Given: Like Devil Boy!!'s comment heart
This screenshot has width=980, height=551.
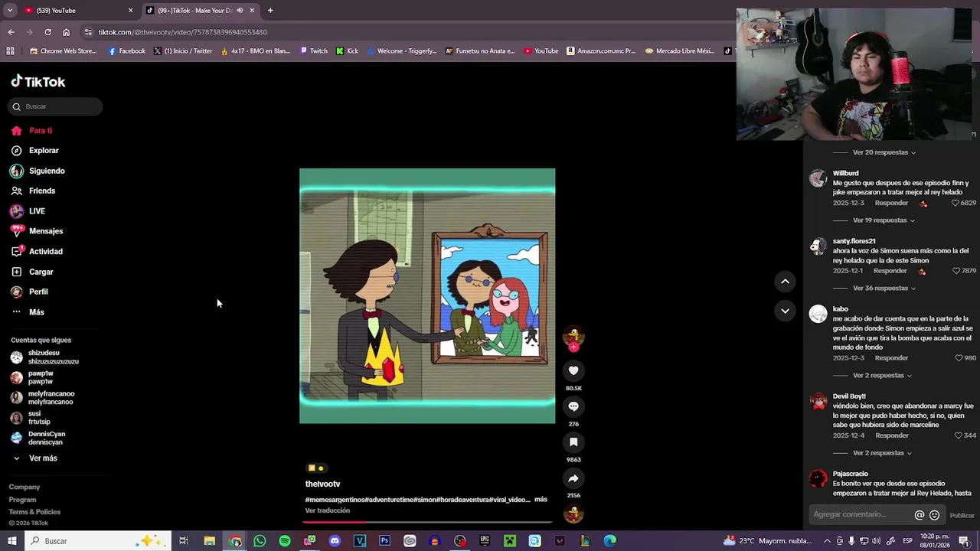Looking at the screenshot, I should click(959, 435).
